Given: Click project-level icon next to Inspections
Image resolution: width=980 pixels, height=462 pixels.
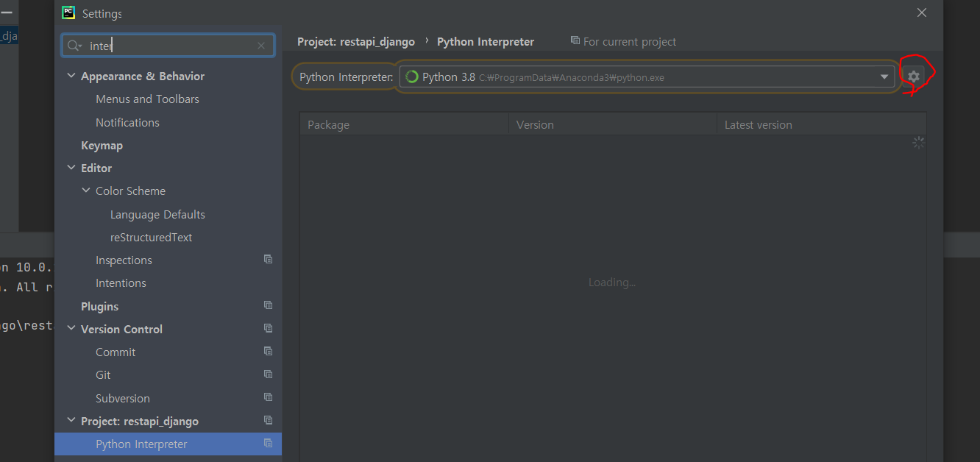Looking at the screenshot, I should (x=269, y=260).
